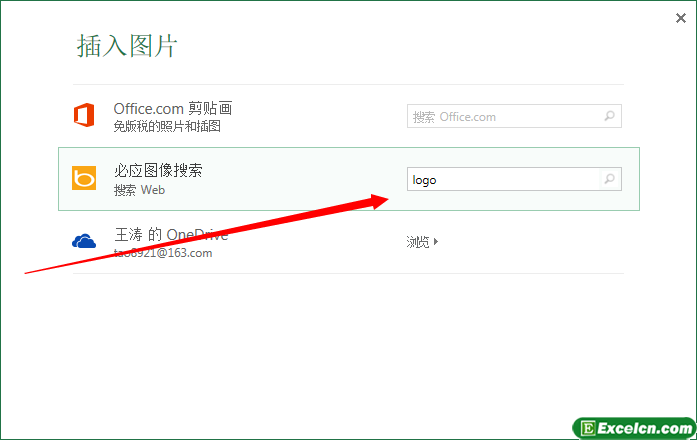Click the blue OneDrive cloud icon
Screen dimensions: 697x440
click(x=84, y=241)
